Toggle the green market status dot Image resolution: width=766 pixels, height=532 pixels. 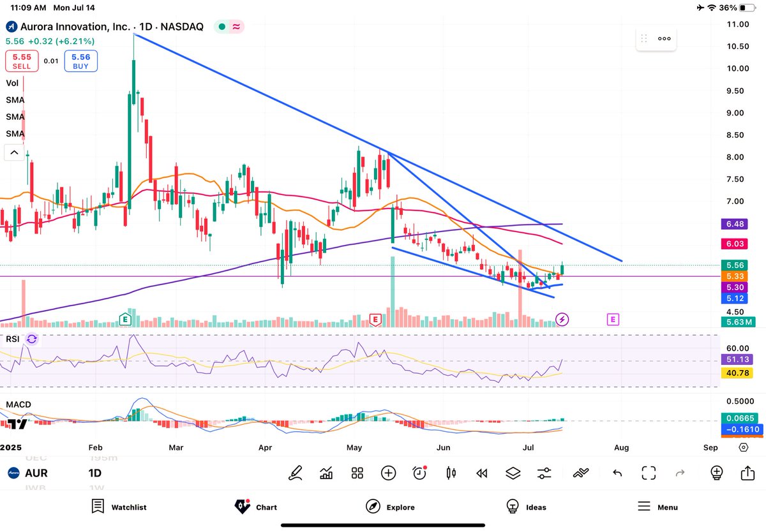coord(221,27)
